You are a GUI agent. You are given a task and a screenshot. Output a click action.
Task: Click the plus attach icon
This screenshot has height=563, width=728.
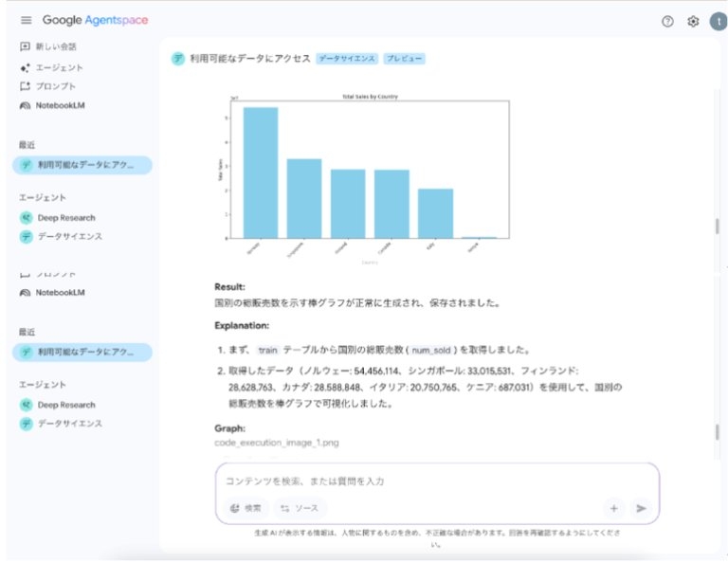point(614,508)
